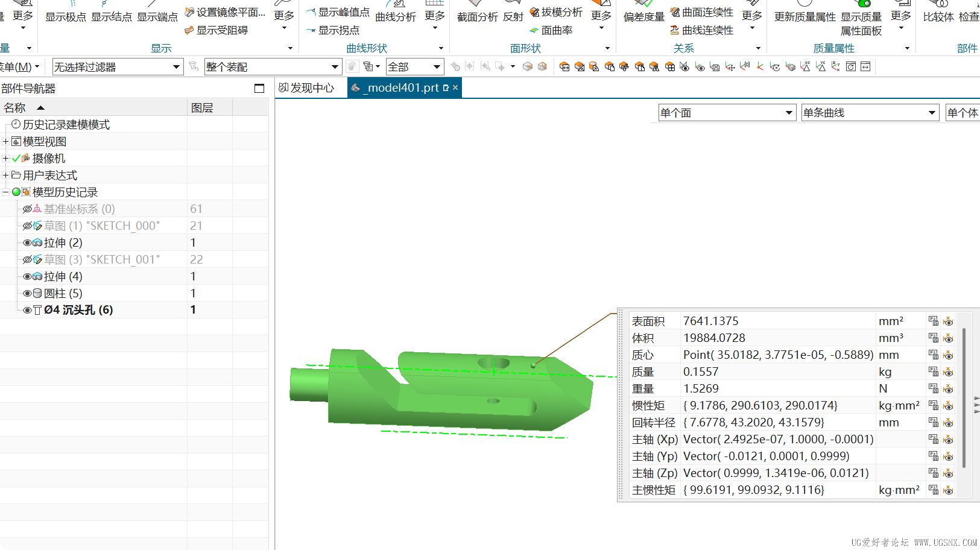Switch to the 发现中心 tab
The width and height of the screenshot is (980, 550).
(x=309, y=87)
